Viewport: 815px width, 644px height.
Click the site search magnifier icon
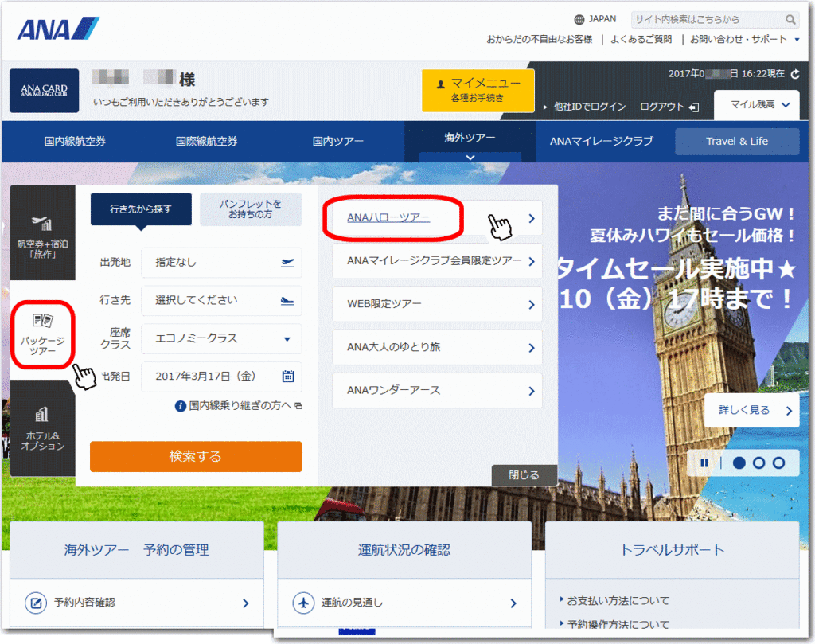pos(790,20)
